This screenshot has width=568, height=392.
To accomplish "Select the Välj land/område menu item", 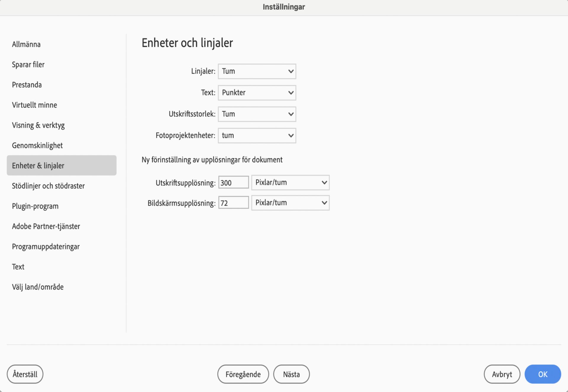I will pyautogui.click(x=38, y=286).
